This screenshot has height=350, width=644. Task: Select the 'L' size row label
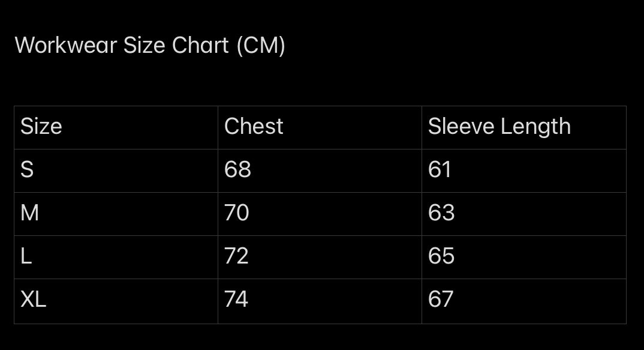(26, 256)
